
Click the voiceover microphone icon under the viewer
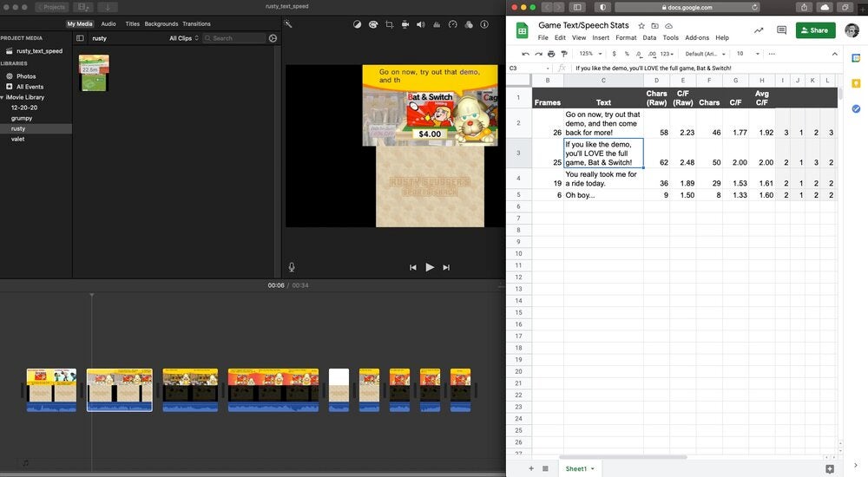[x=292, y=267]
